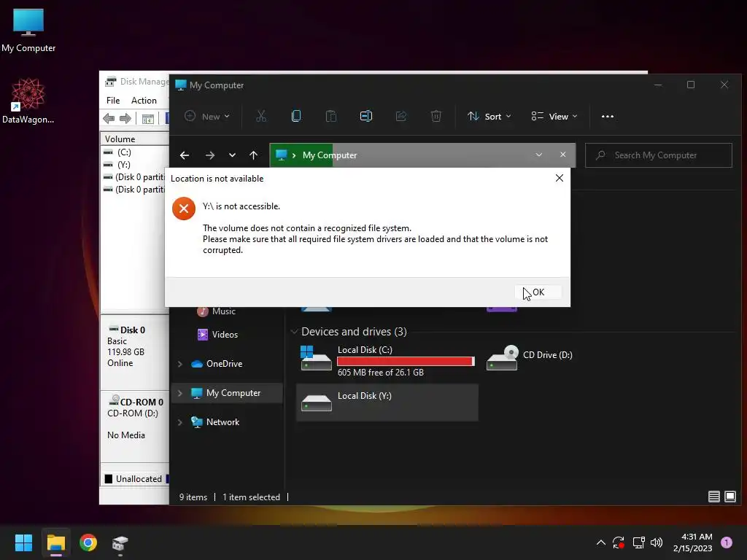The width and height of the screenshot is (747, 560).
Task: Click the Paste clipboard icon
Action: click(x=330, y=116)
